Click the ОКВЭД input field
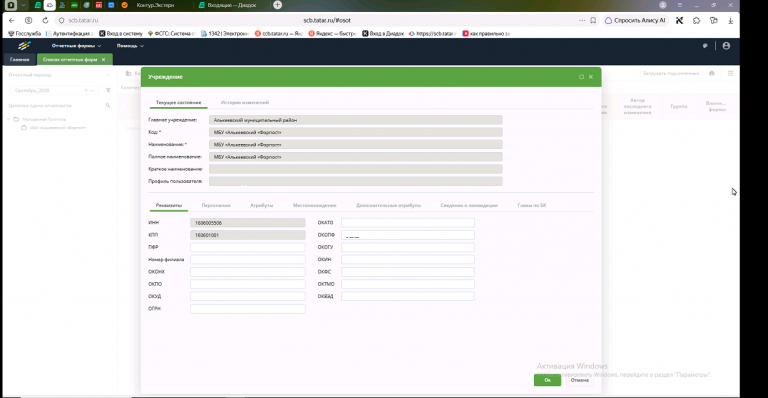The height and width of the screenshot is (398, 768). pos(408,296)
